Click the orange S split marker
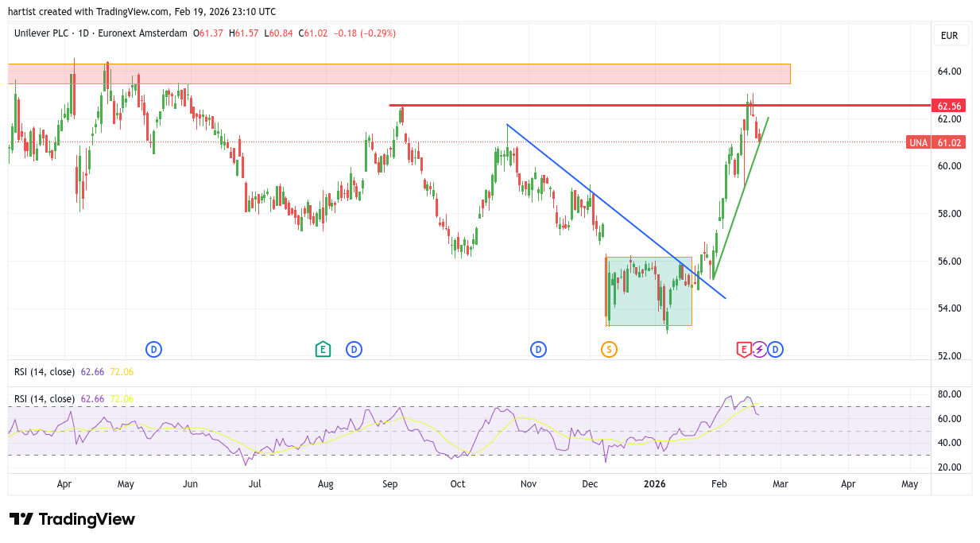The image size is (980, 543). pyautogui.click(x=609, y=349)
